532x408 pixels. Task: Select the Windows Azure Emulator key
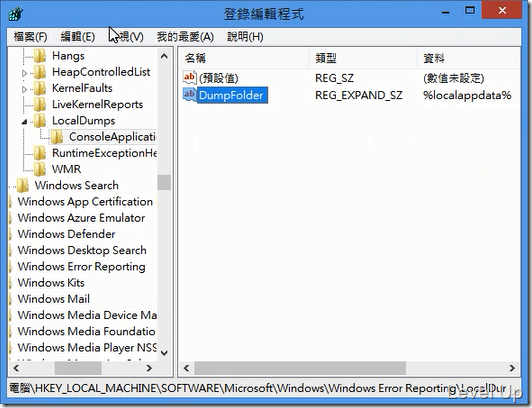(x=81, y=218)
